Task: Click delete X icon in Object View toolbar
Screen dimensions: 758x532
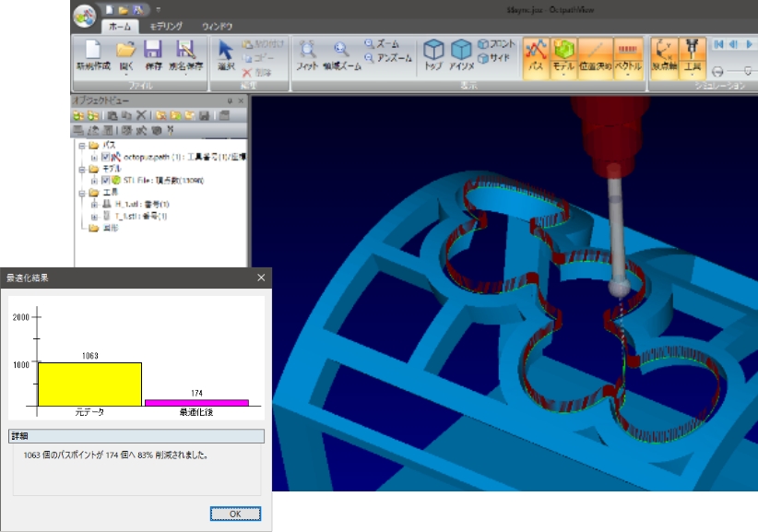Action: (141, 115)
